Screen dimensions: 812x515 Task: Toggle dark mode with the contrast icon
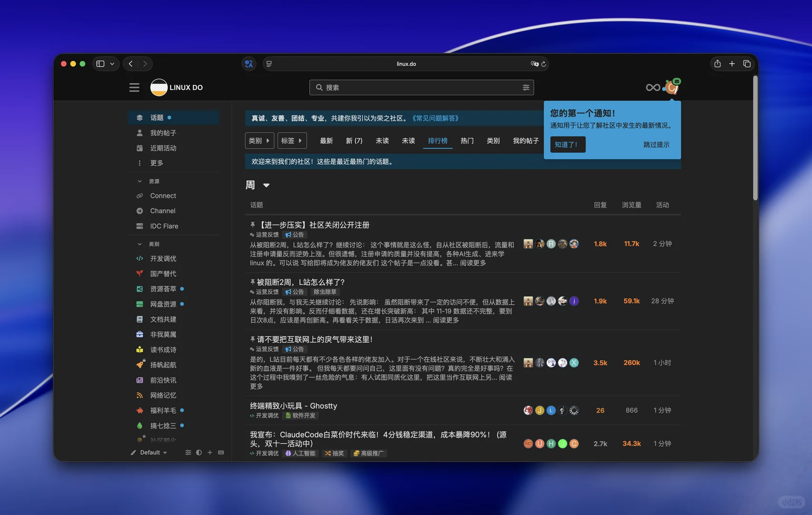[199, 452]
